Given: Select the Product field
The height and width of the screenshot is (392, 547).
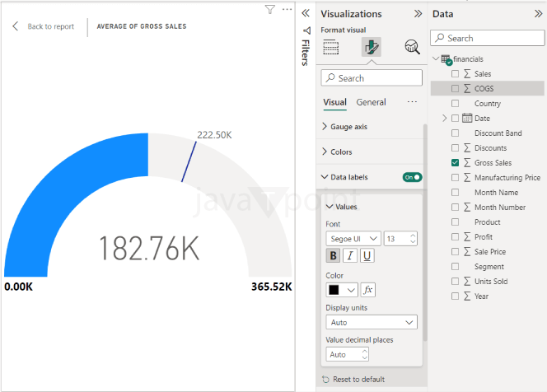Looking at the screenshot, I should coord(488,222).
